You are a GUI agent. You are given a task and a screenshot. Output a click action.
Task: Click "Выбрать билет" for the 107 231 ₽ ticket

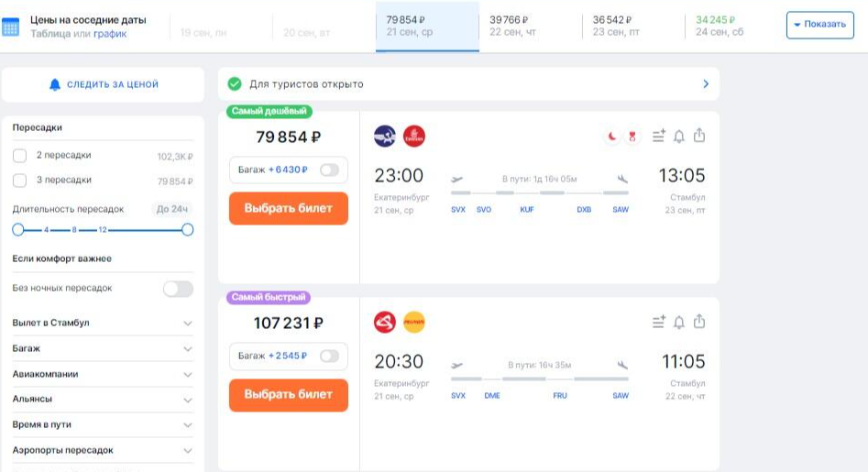coord(288,394)
